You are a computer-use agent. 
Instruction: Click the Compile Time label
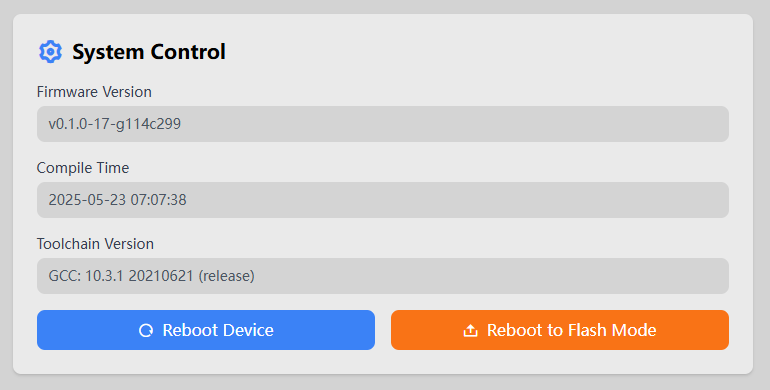pyautogui.click(x=83, y=168)
